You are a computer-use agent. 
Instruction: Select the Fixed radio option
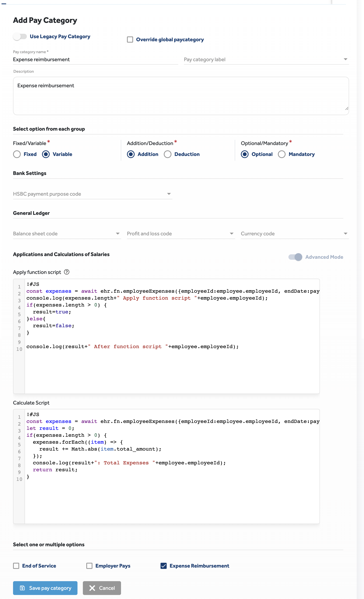17,154
